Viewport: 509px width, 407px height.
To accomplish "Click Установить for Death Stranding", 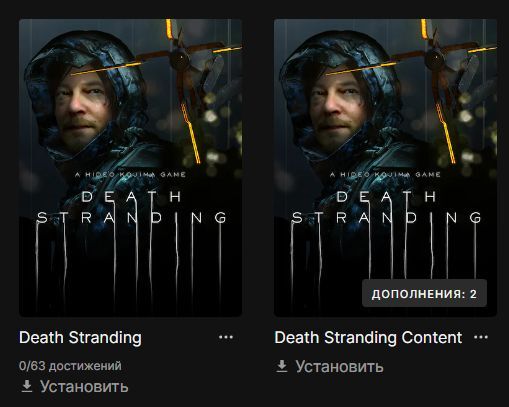I will 84,387.
